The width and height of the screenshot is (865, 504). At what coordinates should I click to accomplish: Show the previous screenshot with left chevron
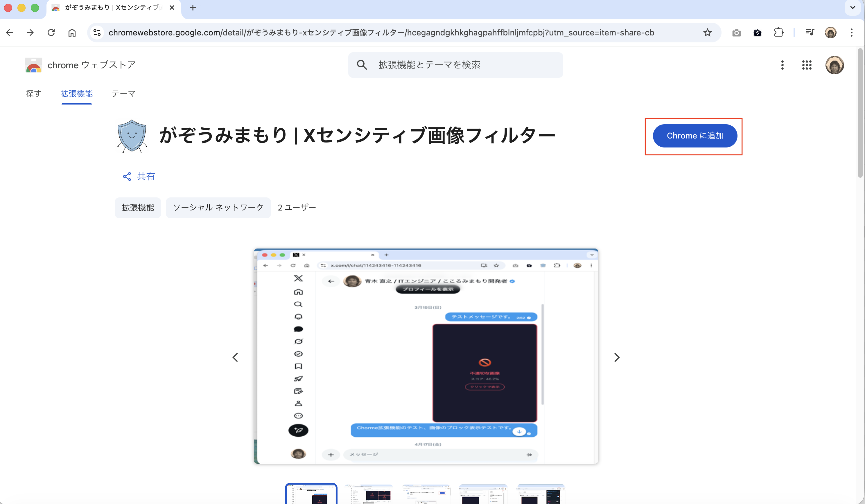tap(236, 357)
